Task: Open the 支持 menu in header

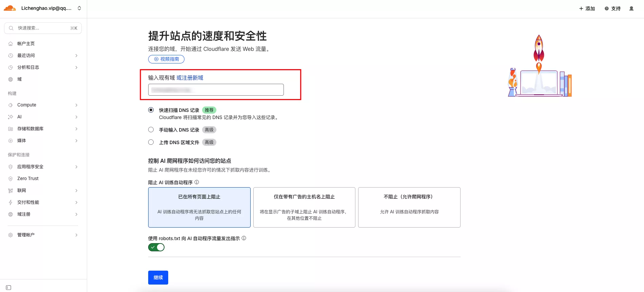Action: tap(612, 8)
